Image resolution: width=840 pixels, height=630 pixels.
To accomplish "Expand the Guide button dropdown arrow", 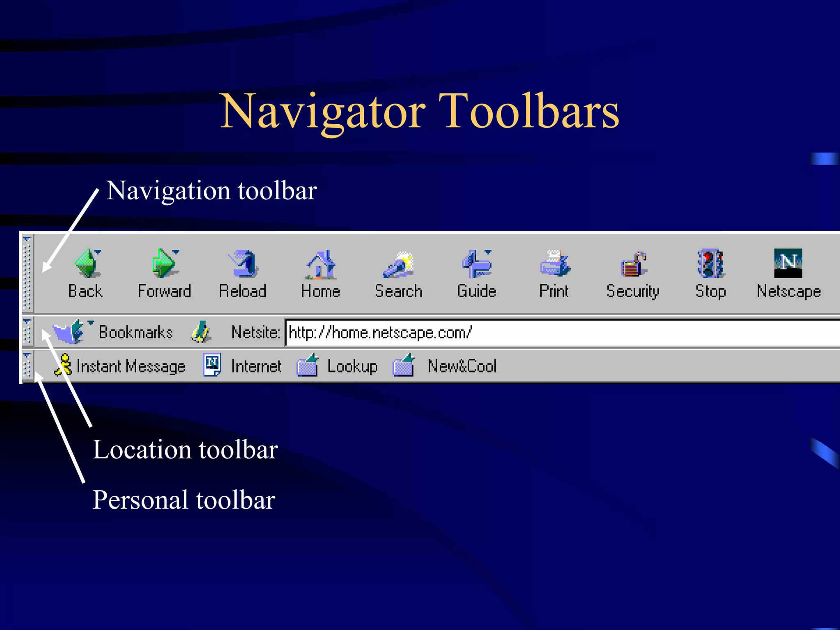I will (488, 252).
